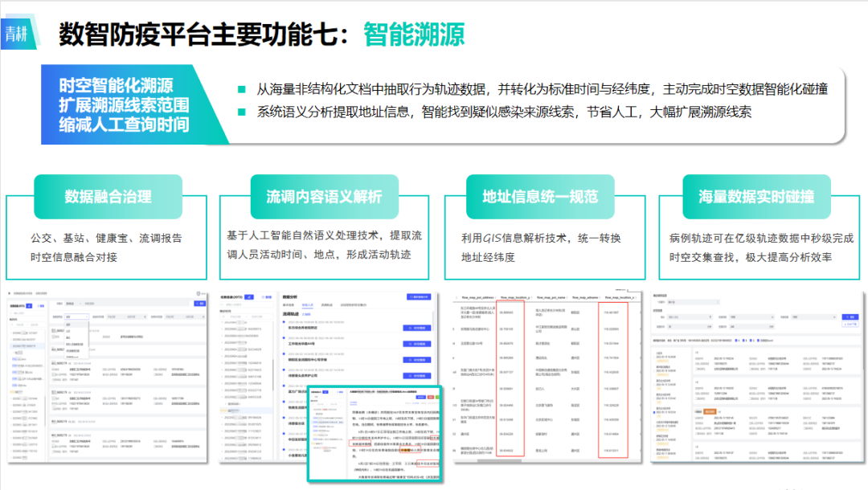Image resolution: width=868 pixels, height=490 pixels.
Task: Switch to the 活动轨迹 tab in 数据分析
Action: pos(326,305)
